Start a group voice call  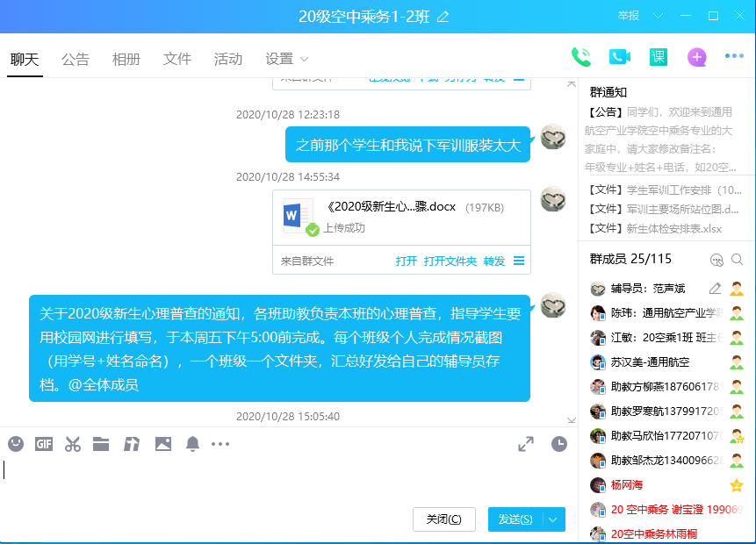click(x=580, y=57)
